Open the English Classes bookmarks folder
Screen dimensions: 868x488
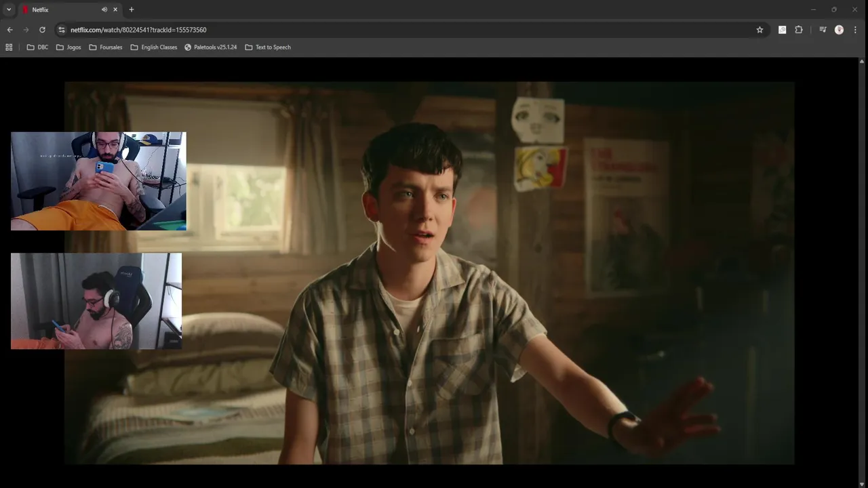[154, 47]
